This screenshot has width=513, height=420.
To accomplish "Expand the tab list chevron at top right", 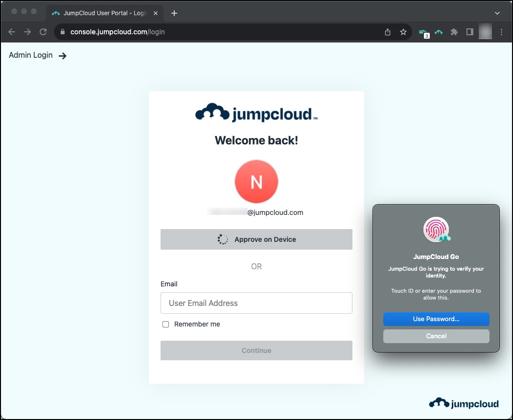I will pyautogui.click(x=497, y=13).
